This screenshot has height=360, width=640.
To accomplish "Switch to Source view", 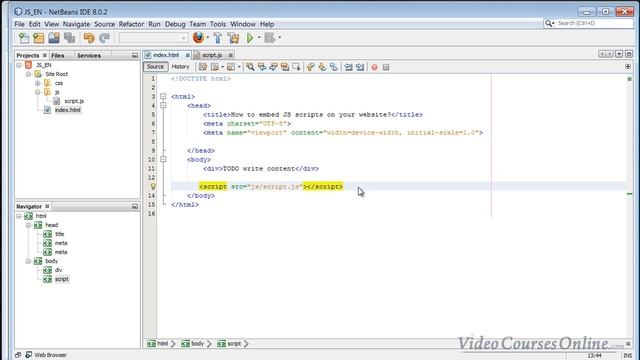I will [155, 67].
